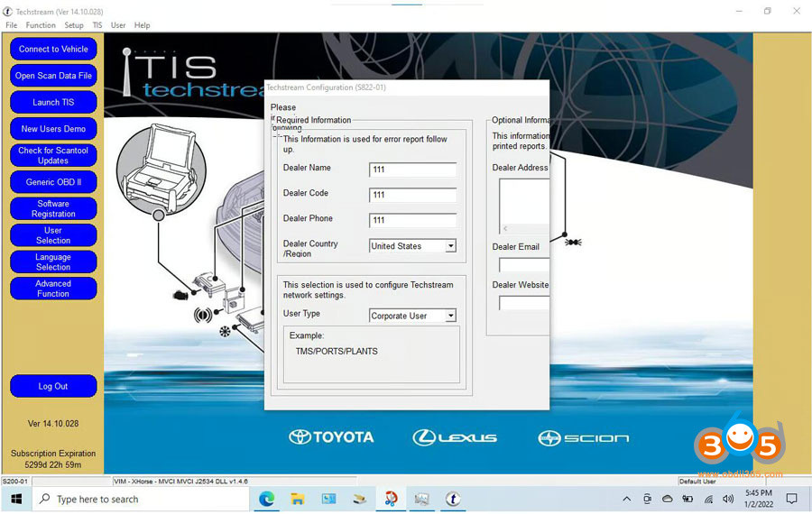Click the Lexus logo
Viewport: 812px width, 514px height.
coord(455,438)
